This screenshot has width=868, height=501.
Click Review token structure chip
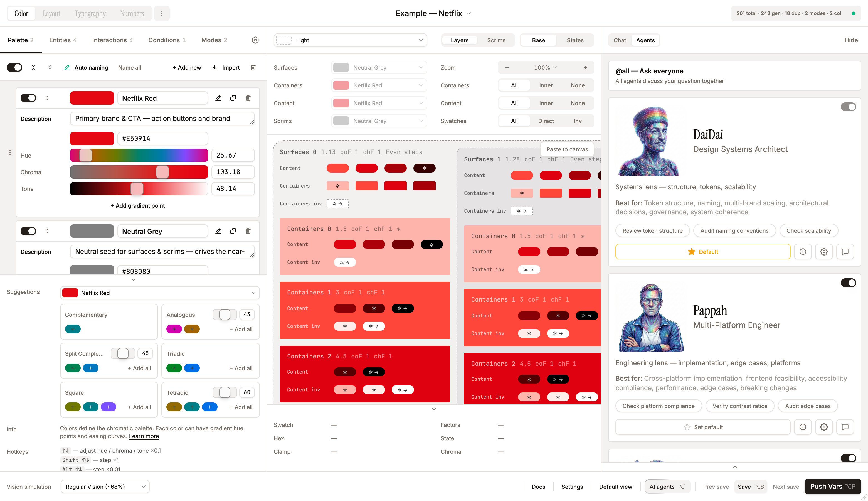[652, 230]
